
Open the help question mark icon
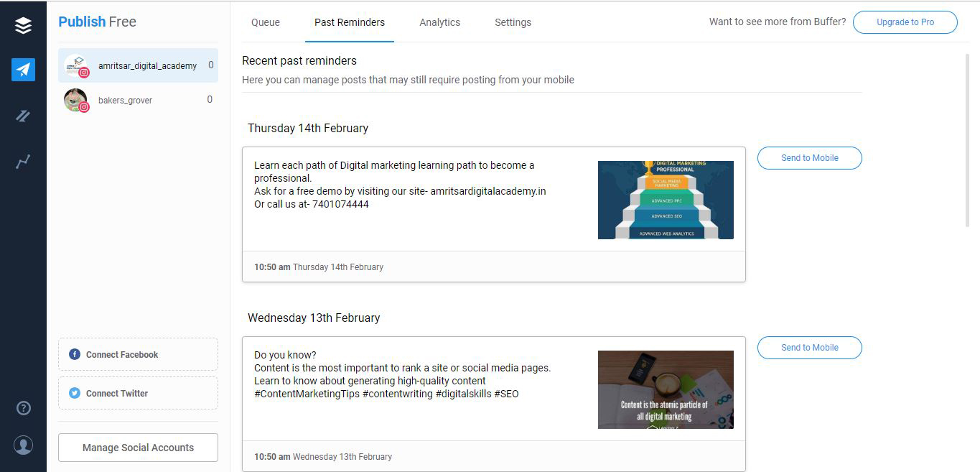tap(23, 408)
